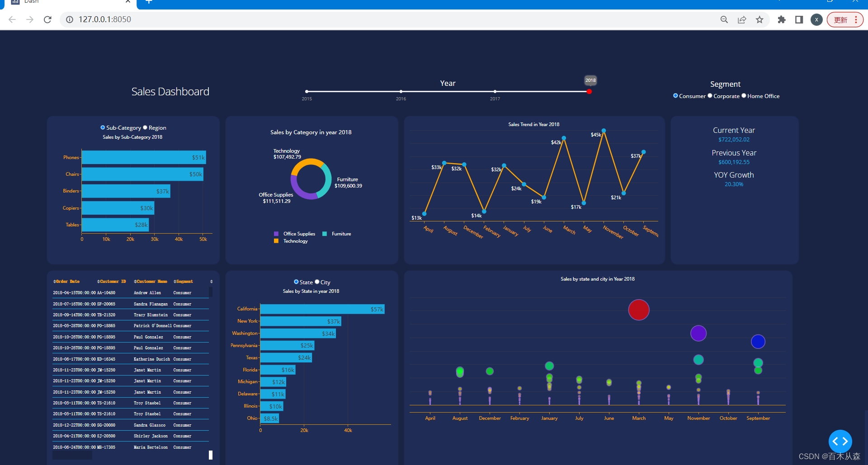Click the large red bubble above March
The width and height of the screenshot is (868, 465).
click(639, 310)
